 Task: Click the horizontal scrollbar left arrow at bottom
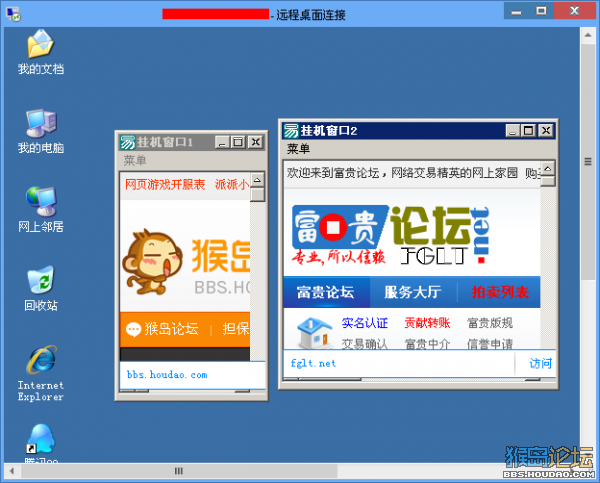coord(12,471)
